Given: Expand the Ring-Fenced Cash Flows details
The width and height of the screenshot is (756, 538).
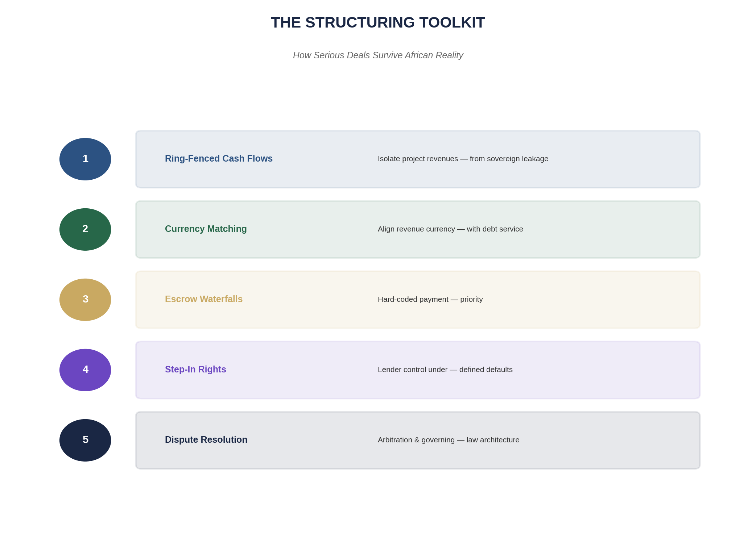Looking at the screenshot, I should pyautogui.click(x=417, y=159).
